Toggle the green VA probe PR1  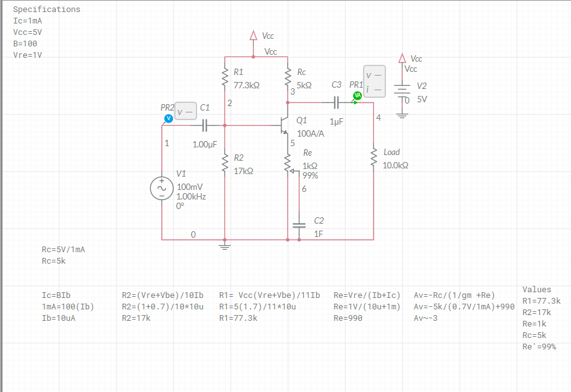tap(357, 96)
